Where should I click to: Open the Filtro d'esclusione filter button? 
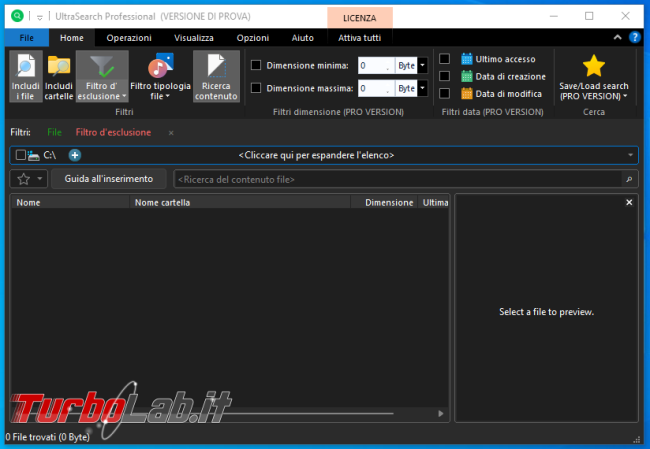click(x=102, y=77)
